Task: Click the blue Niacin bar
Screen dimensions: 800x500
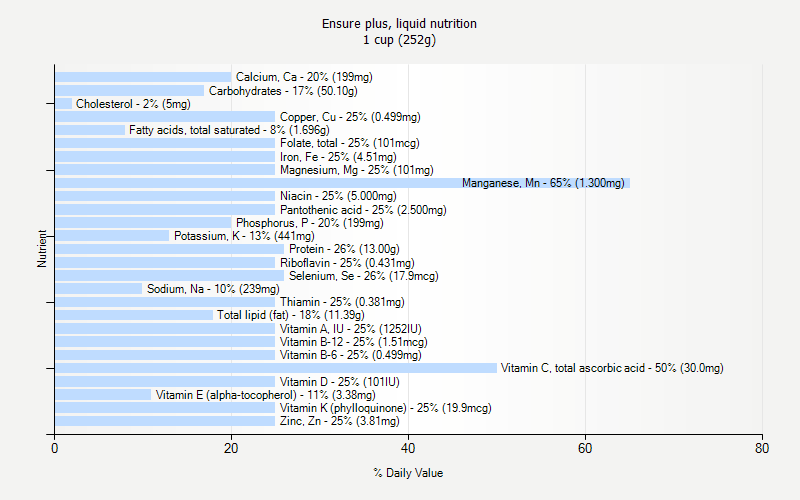Action: tap(165, 196)
